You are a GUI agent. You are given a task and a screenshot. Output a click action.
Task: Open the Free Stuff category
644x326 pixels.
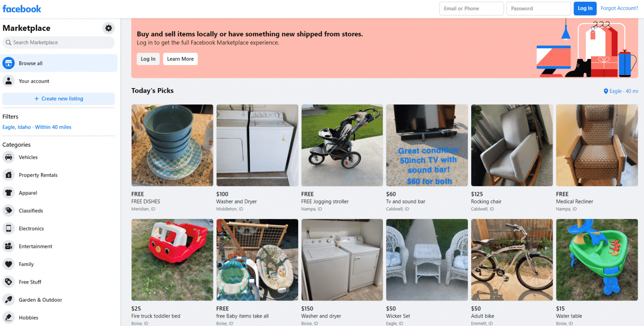click(30, 282)
